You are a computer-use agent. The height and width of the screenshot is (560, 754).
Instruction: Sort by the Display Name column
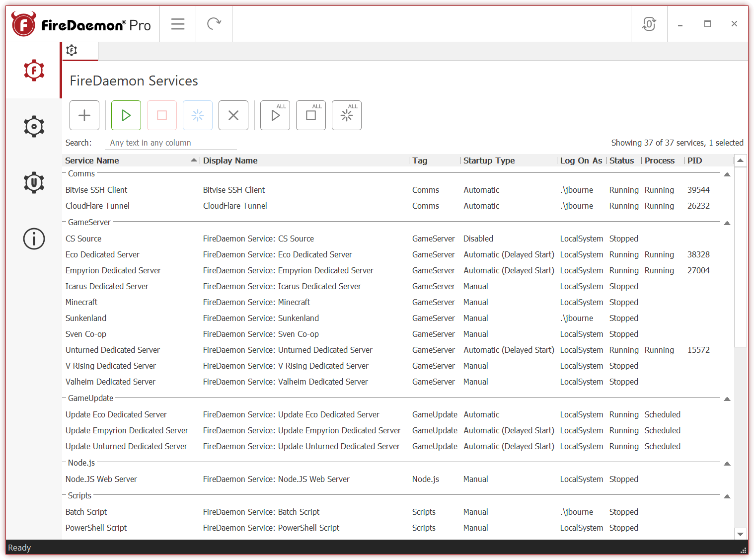pyautogui.click(x=304, y=160)
